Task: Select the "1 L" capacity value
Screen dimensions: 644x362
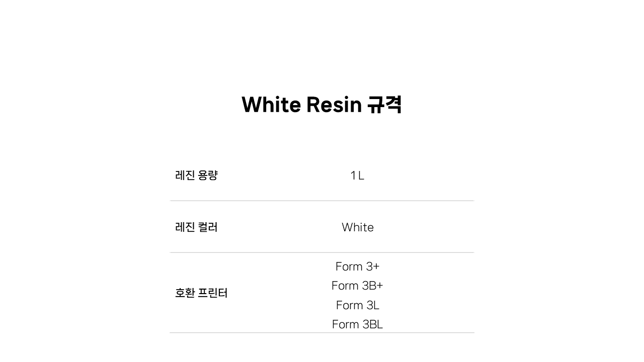Action: [x=357, y=175]
